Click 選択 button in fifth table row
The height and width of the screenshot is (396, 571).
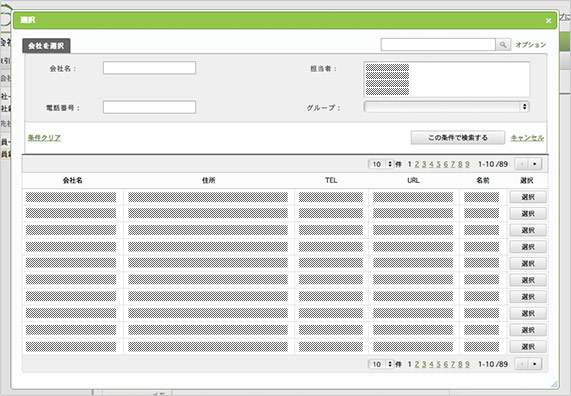coord(528,263)
